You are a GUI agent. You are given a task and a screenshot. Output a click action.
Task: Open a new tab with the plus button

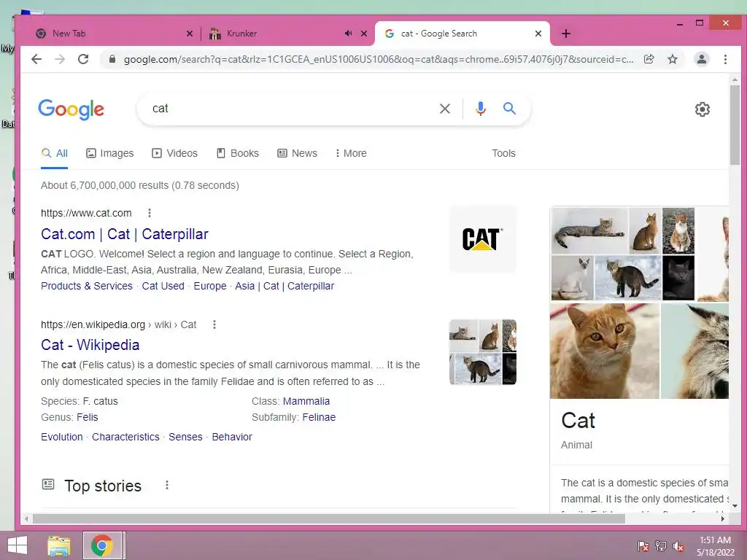pyautogui.click(x=566, y=34)
